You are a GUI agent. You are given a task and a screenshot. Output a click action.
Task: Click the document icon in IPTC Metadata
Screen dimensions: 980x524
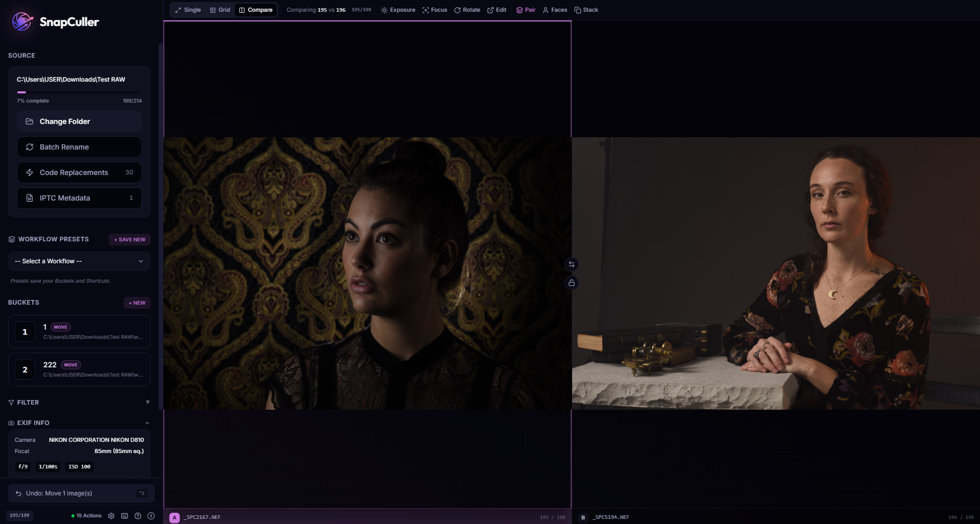(x=30, y=198)
